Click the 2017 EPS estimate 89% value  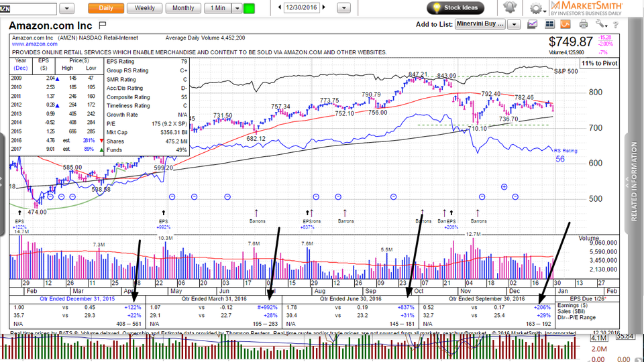pos(89,149)
